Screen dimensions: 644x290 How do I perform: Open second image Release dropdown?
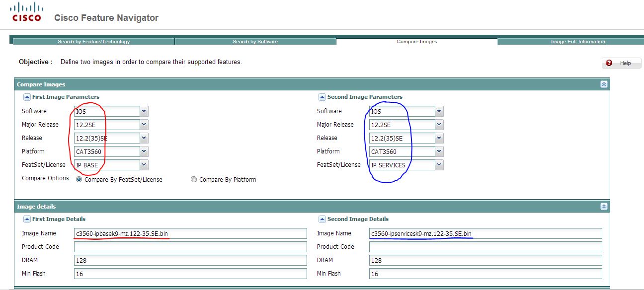coord(439,138)
